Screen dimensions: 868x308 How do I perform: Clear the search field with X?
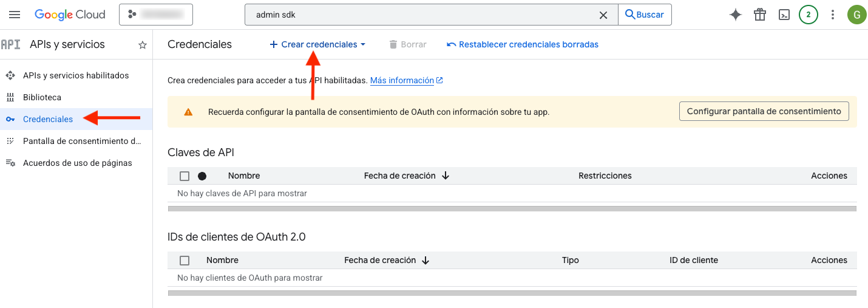pyautogui.click(x=603, y=15)
